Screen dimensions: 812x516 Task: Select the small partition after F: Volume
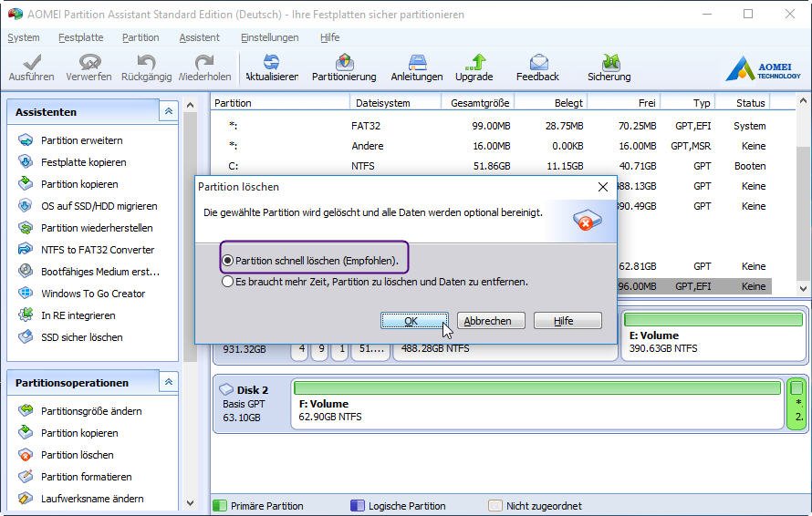click(797, 403)
